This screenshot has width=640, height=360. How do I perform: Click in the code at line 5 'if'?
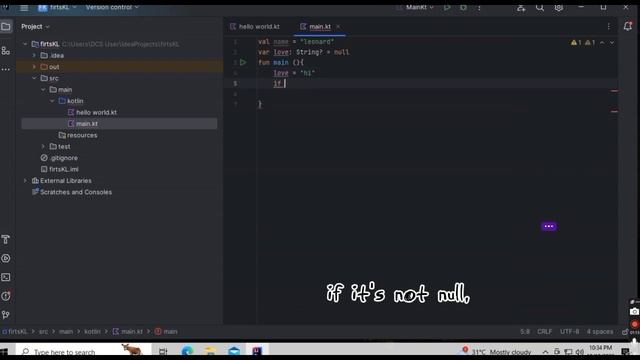(278, 83)
